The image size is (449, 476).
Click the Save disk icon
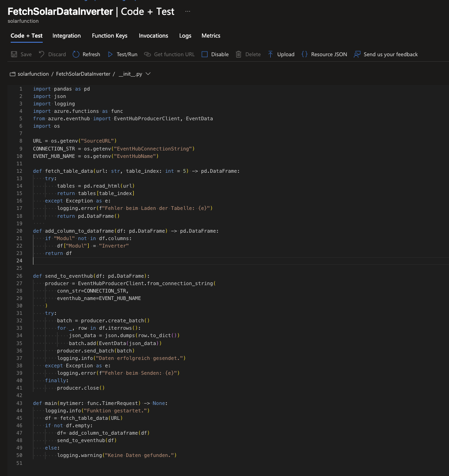click(x=14, y=54)
